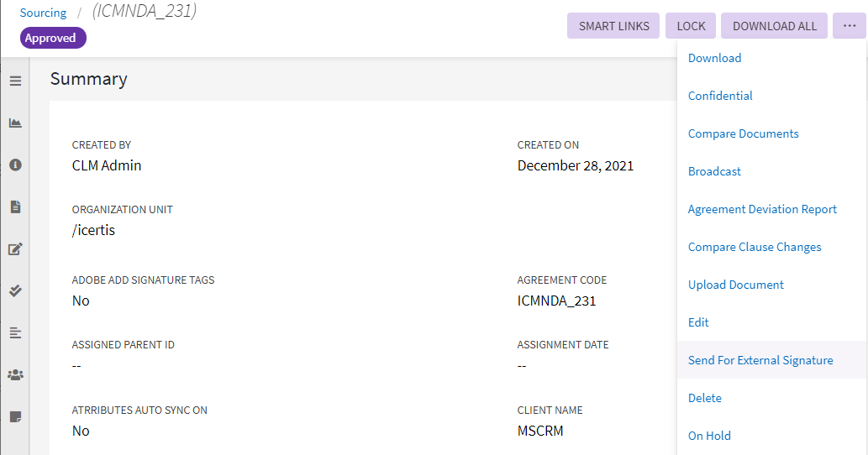Select Send For External Signature menu option
The image size is (868, 455).
pos(760,360)
